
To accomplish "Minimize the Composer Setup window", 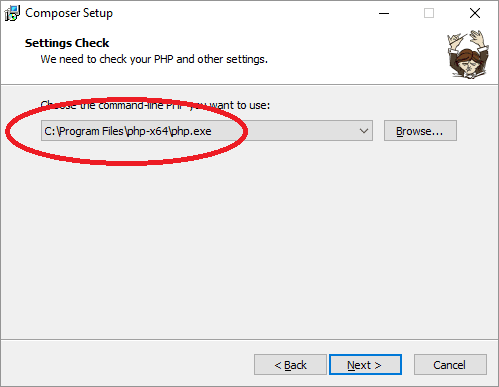I will pyautogui.click(x=384, y=13).
